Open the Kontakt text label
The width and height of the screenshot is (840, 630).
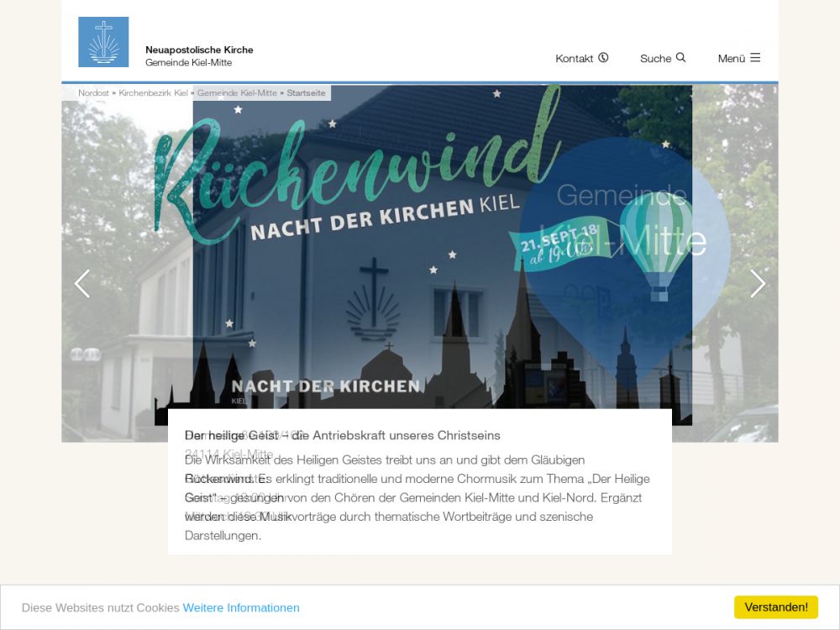[x=574, y=59]
